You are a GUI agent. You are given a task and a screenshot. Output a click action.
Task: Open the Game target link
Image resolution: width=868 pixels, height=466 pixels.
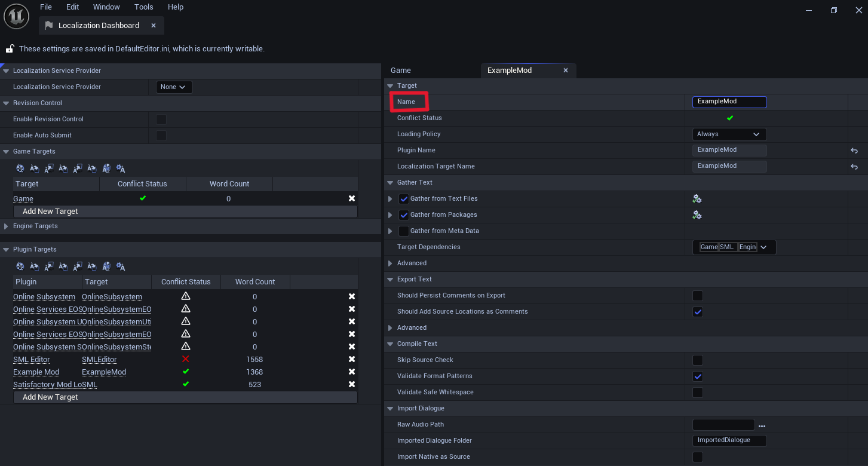(23, 199)
